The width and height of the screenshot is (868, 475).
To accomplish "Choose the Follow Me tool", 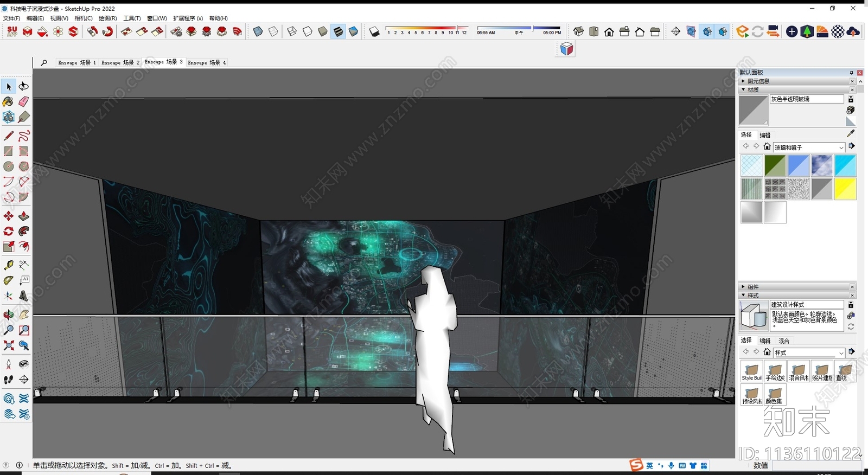I will [24, 232].
